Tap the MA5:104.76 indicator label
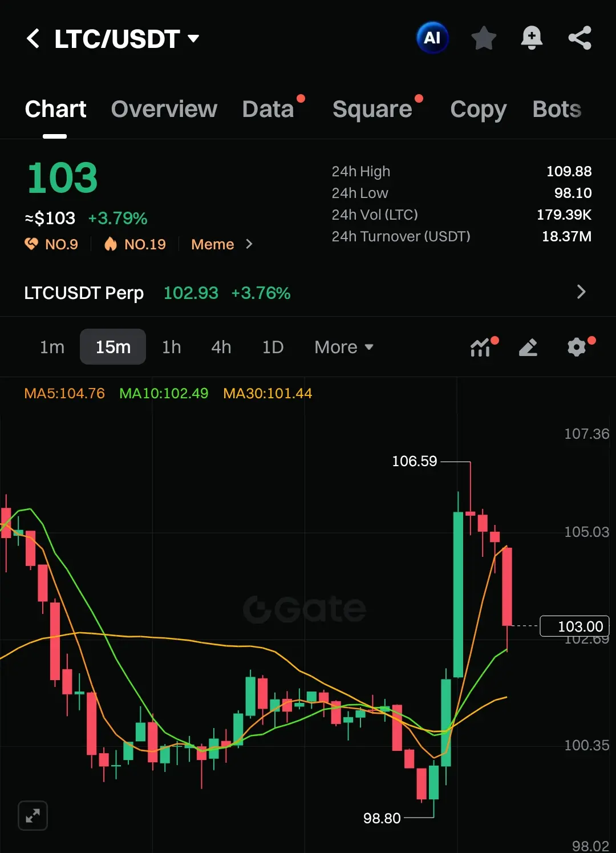 click(x=64, y=393)
